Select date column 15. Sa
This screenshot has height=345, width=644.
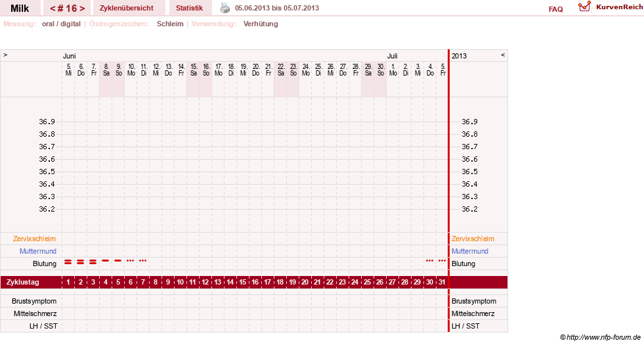click(193, 70)
